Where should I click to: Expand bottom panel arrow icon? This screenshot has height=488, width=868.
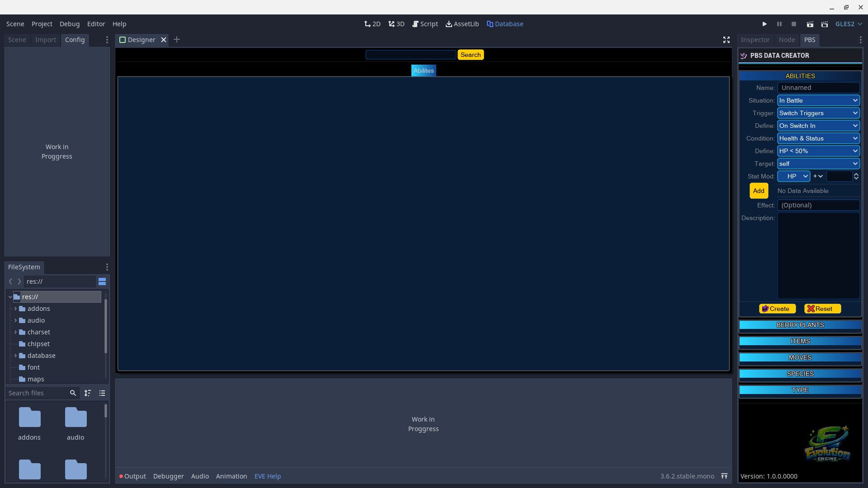click(x=724, y=476)
